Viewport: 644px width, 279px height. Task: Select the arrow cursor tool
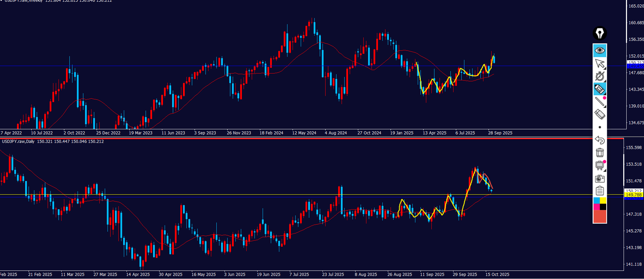600,64
